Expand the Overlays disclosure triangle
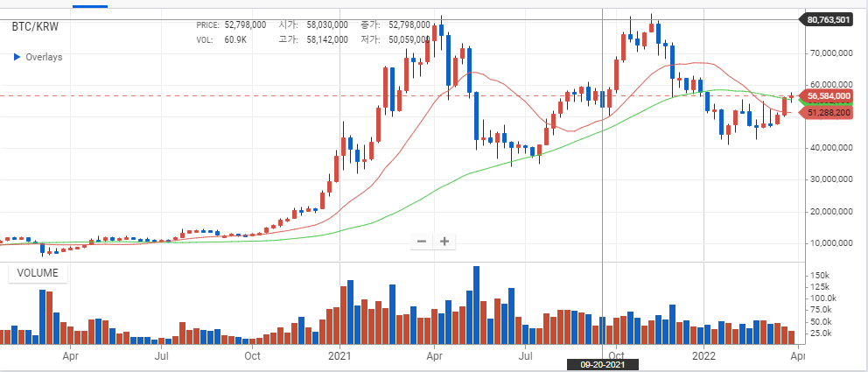This screenshot has width=868, height=372. 17,57
